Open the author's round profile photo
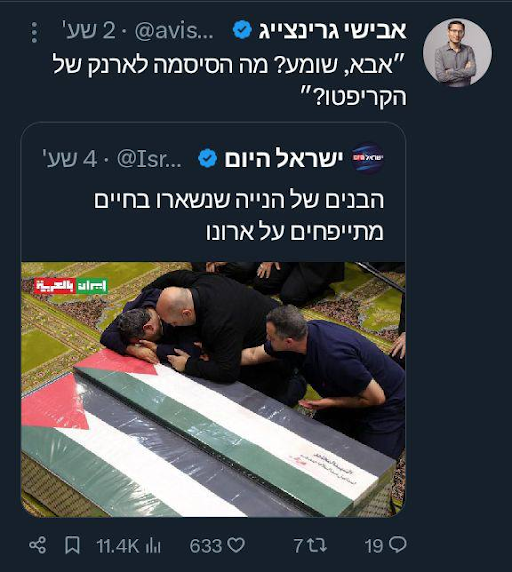 (457, 53)
